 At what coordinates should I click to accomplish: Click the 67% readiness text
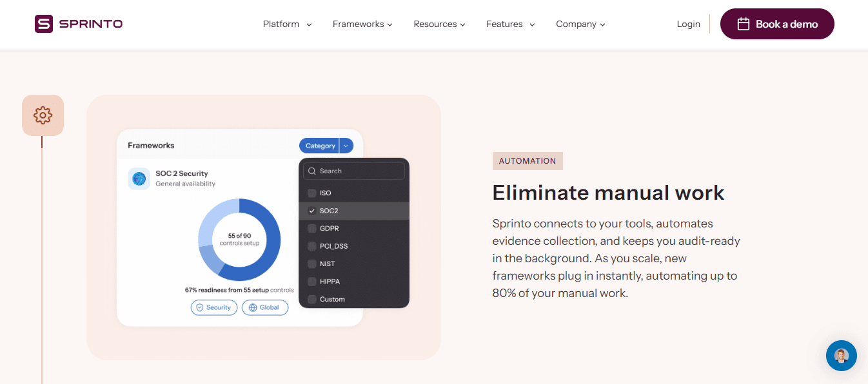239,290
